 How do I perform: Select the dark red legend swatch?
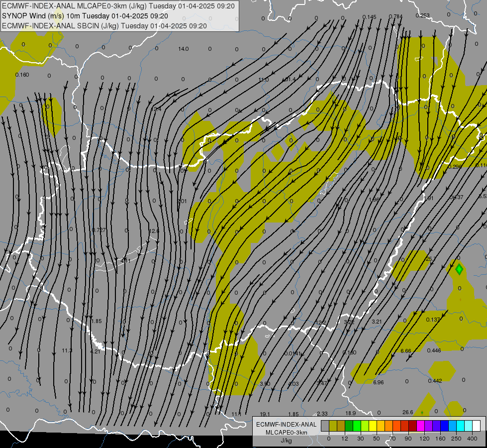point(413,426)
